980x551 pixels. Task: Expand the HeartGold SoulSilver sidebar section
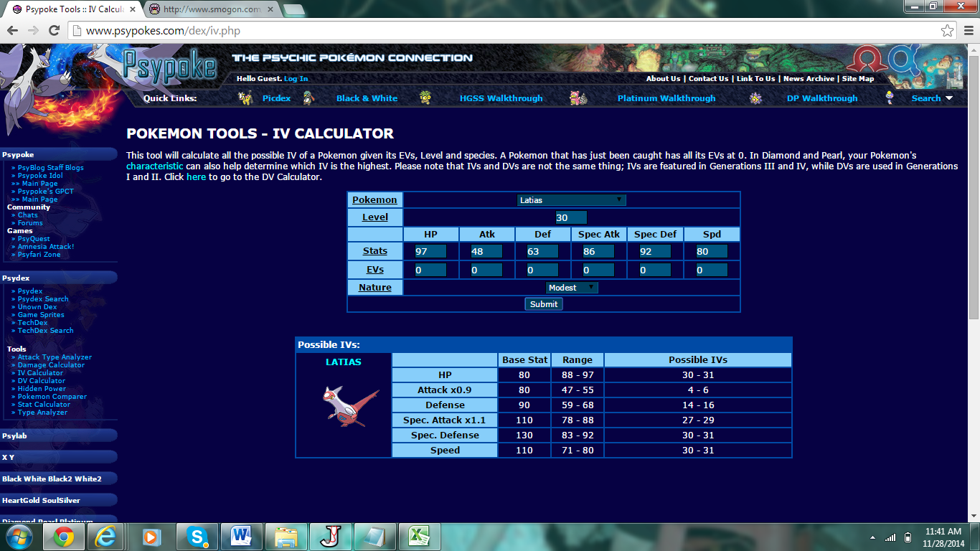pos(59,500)
